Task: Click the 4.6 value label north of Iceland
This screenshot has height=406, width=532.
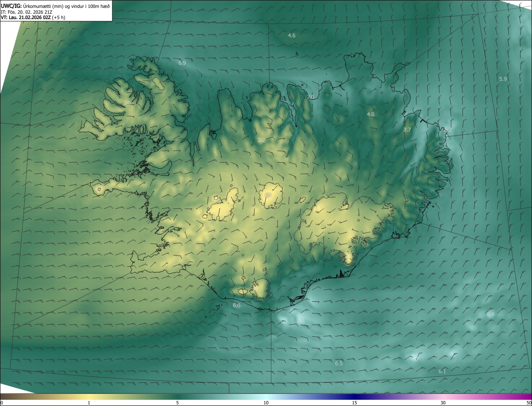Action: (292, 36)
